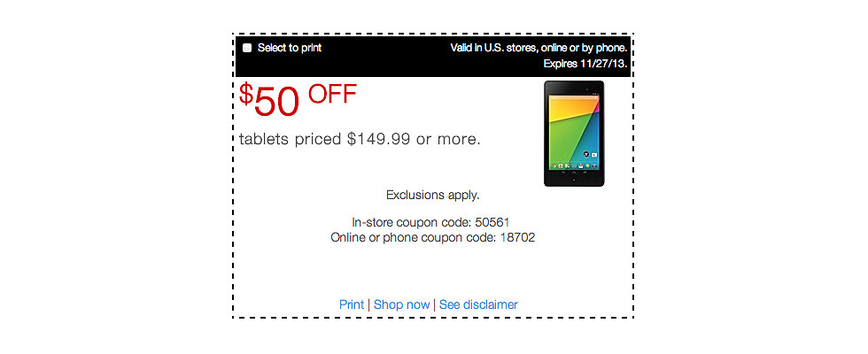Screen dimensions: 868x354
Task: Click the "Online or phone coupon code:" label
Action: [412, 238]
